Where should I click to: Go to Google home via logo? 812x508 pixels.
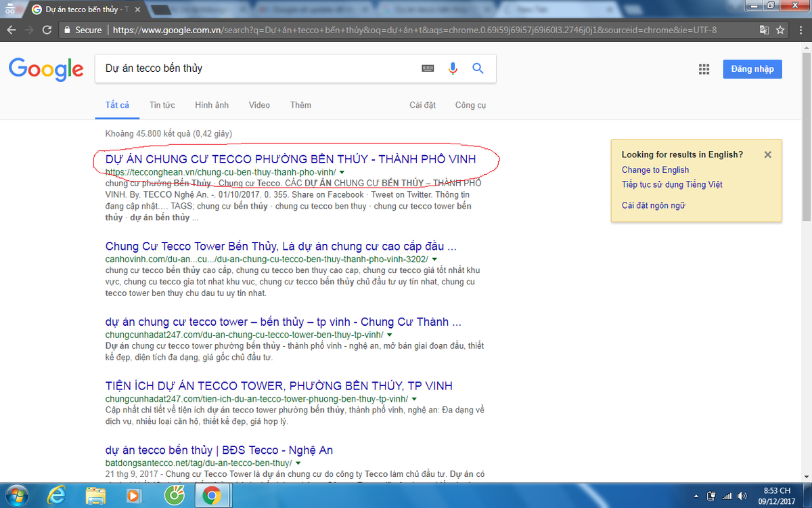tap(46, 68)
